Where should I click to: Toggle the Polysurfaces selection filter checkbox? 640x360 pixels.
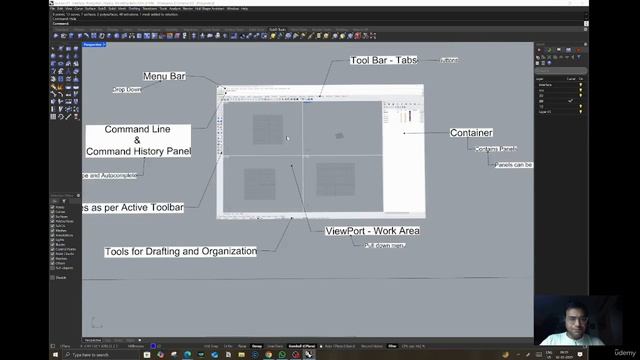[53, 221]
